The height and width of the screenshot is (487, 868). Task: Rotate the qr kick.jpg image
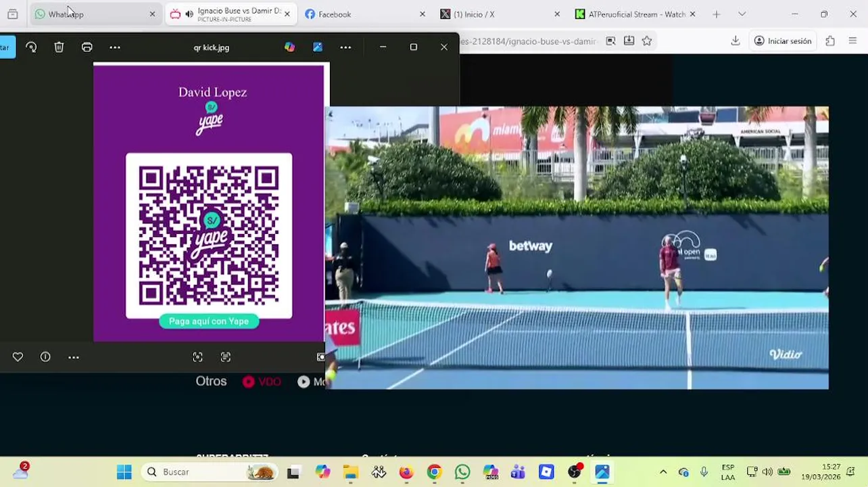coord(31,47)
